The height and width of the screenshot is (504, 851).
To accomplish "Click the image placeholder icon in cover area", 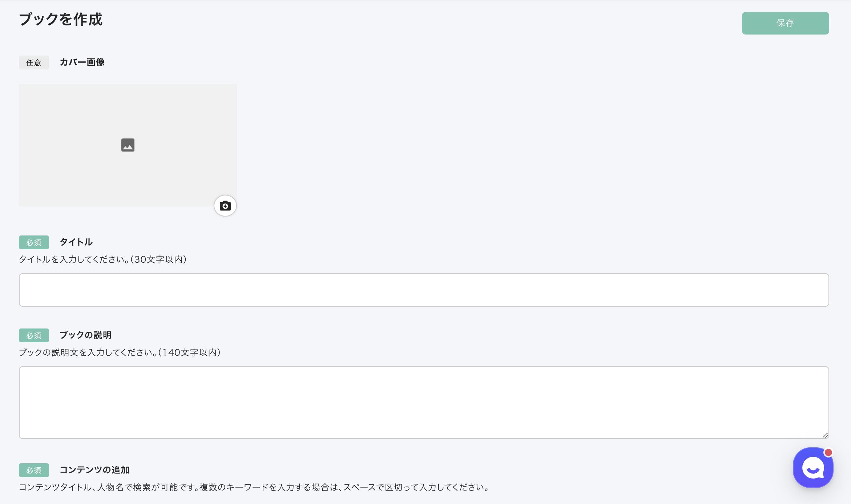I will click(128, 145).
